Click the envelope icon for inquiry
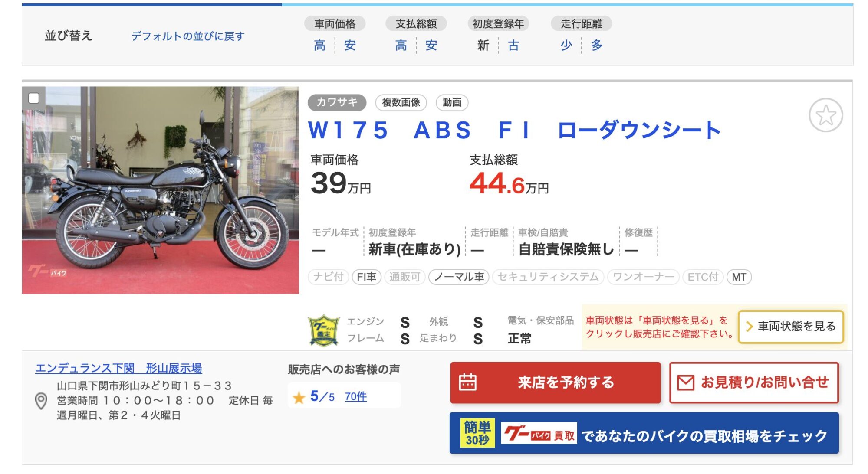Screen dimensions: 868x474 click(686, 382)
